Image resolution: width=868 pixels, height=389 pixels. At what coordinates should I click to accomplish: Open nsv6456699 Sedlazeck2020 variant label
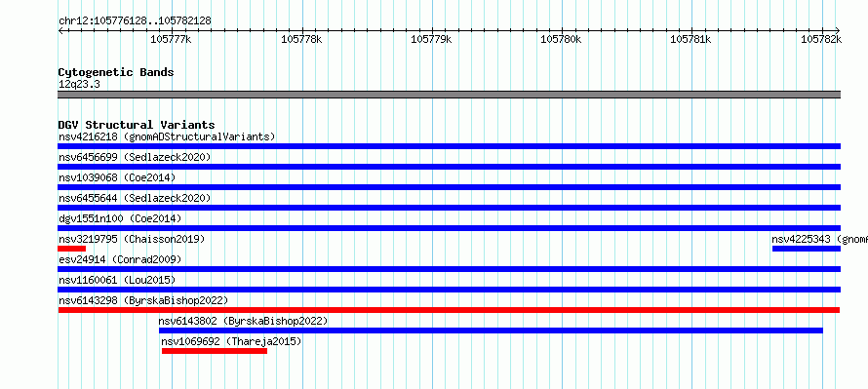pos(135,157)
